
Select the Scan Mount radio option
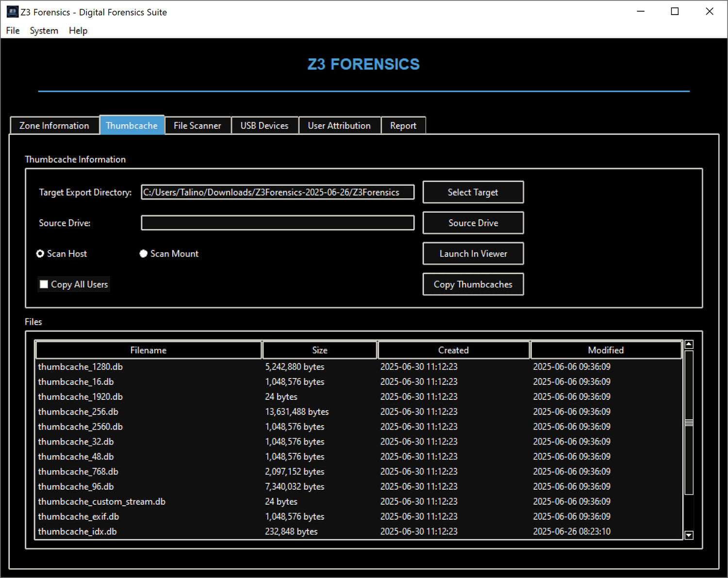[144, 254]
